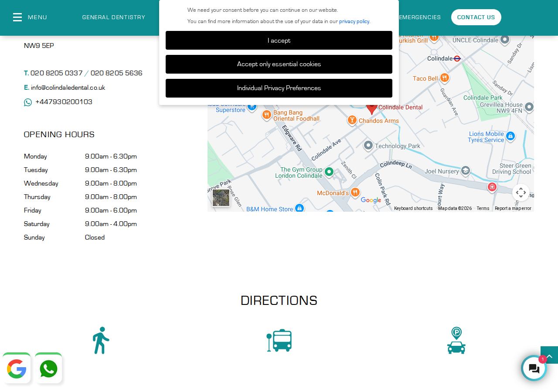Click the General Dentistry nav item
Image resolution: width=558 pixels, height=392 pixels.
tap(114, 17)
